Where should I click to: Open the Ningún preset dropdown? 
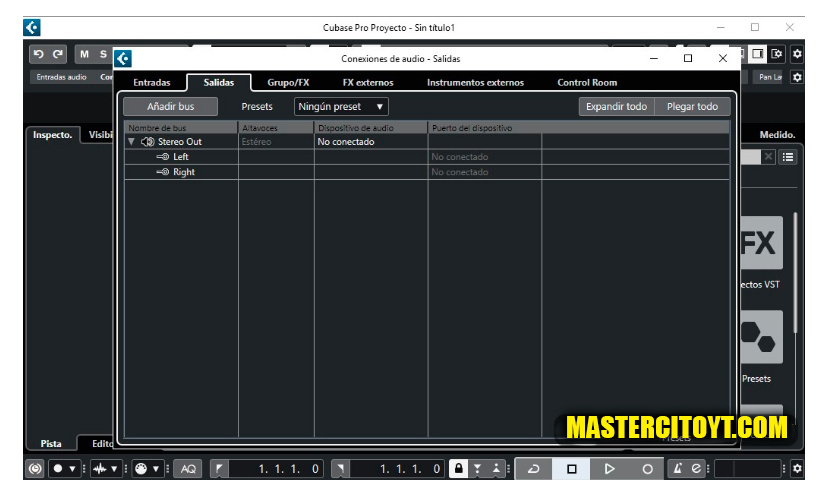[341, 106]
